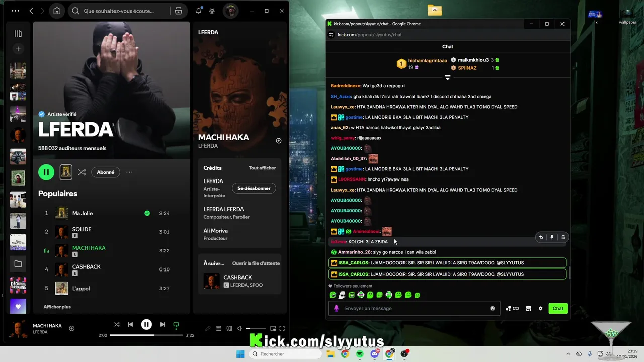Skip to the next track
644x362 pixels.
163,325
